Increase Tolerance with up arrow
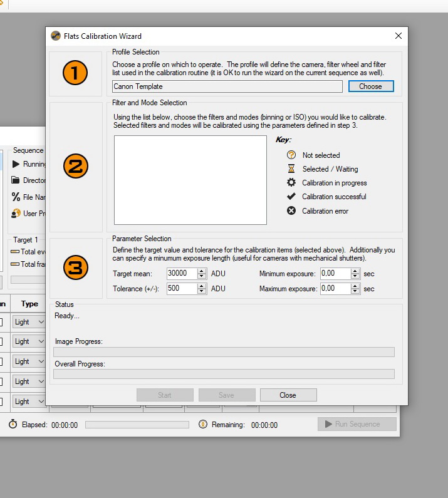448x498 pixels. point(201,286)
